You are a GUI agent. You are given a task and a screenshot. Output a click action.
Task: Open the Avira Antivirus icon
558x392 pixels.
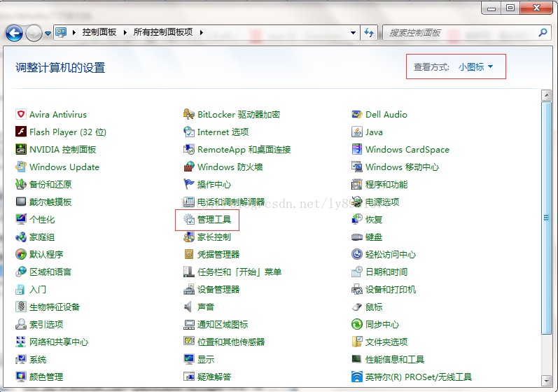point(21,115)
